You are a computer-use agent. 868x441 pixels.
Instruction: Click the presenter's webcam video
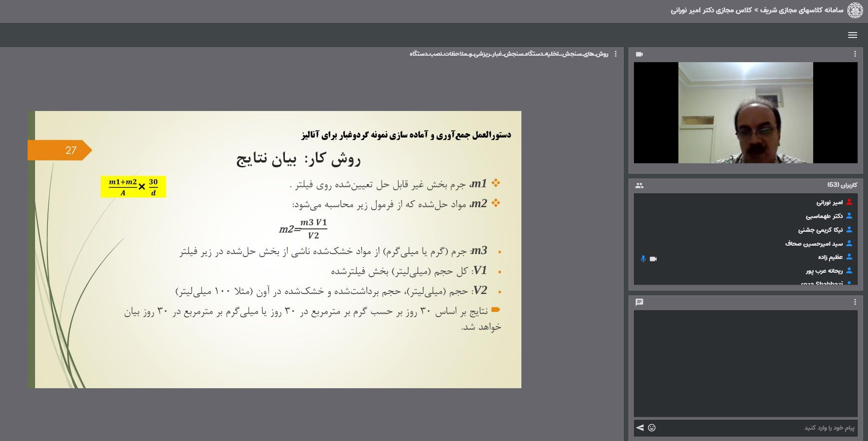pos(746,112)
